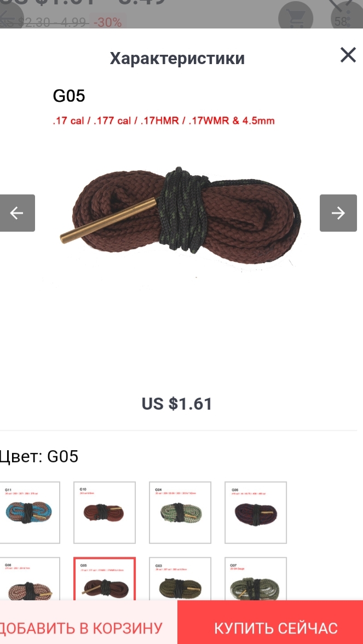
Task: Tap КУПИТЬ СЕЙЧАС button
Action: click(x=270, y=622)
